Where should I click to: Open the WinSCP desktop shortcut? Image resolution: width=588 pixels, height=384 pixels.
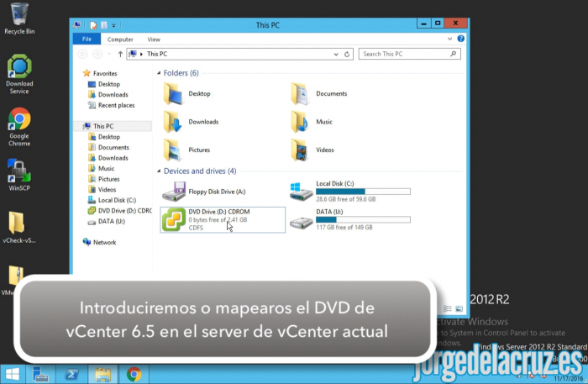19,175
